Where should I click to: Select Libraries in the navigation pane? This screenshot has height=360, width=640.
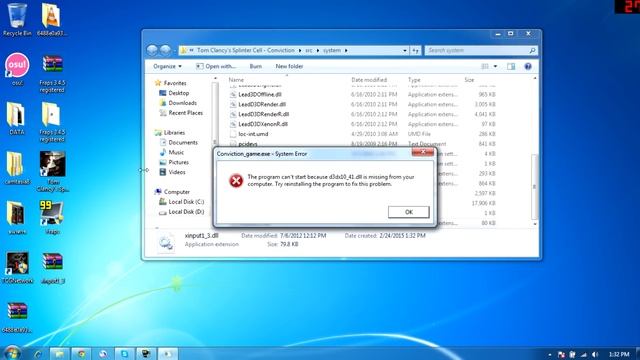[x=169, y=133]
